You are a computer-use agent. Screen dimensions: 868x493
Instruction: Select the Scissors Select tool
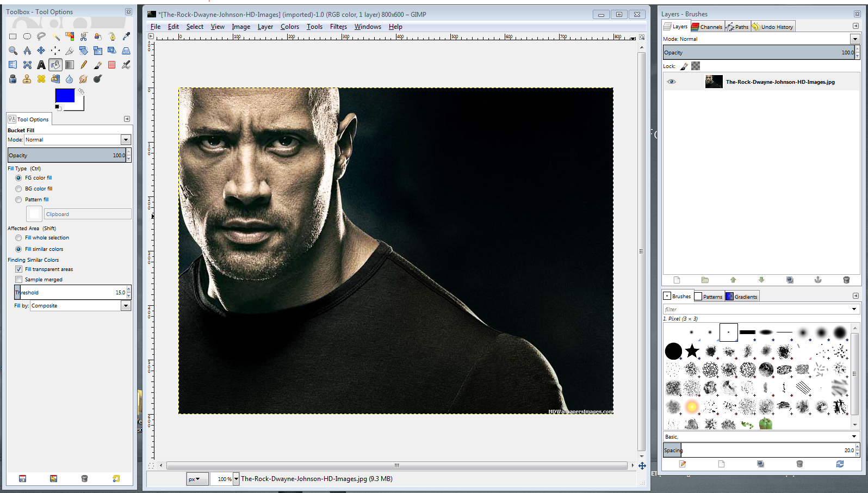[84, 36]
